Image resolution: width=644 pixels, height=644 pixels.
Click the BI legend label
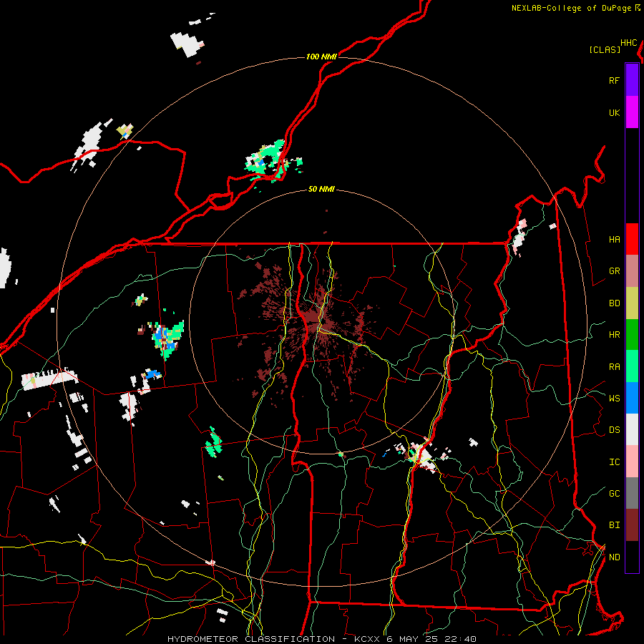click(x=614, y=525)
